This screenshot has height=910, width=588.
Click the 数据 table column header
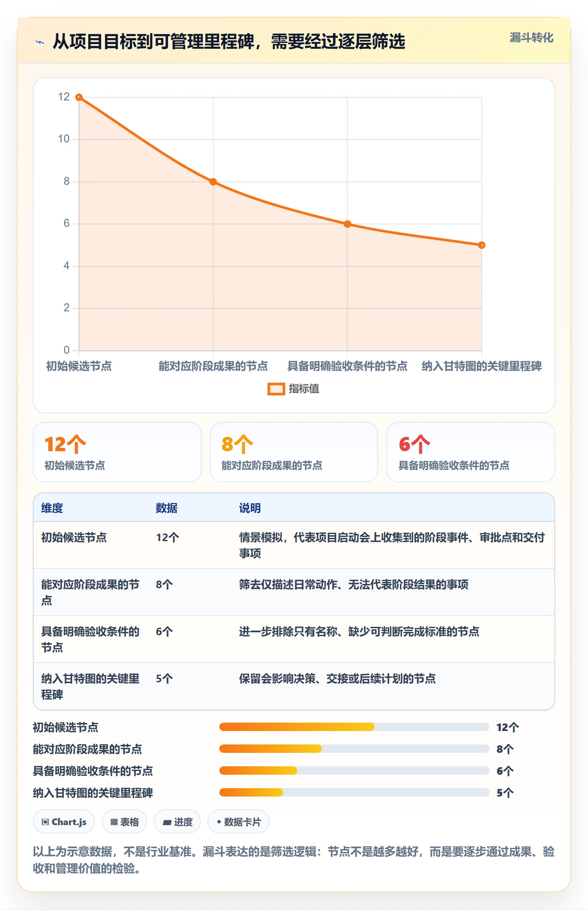pos(167,508)
